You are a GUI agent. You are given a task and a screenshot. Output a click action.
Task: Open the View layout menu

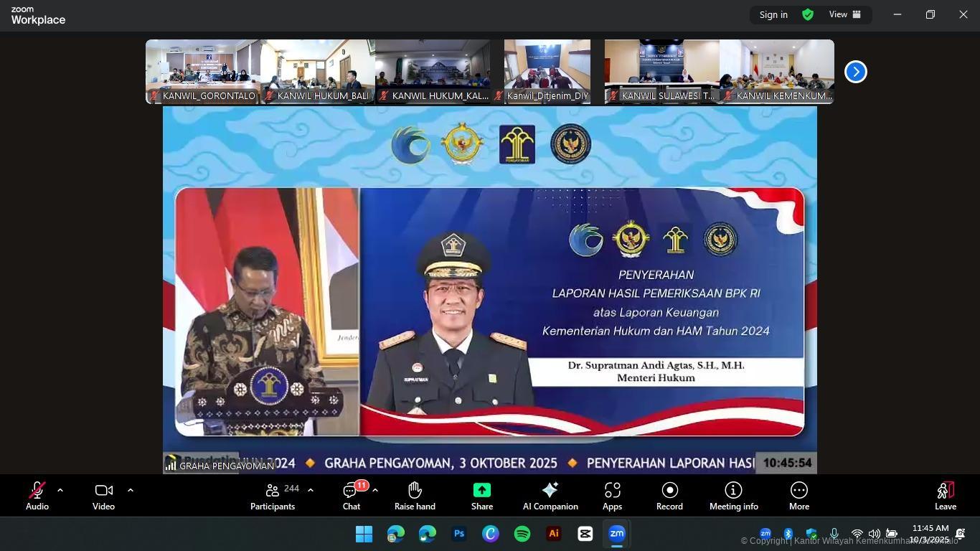(844, 14)
